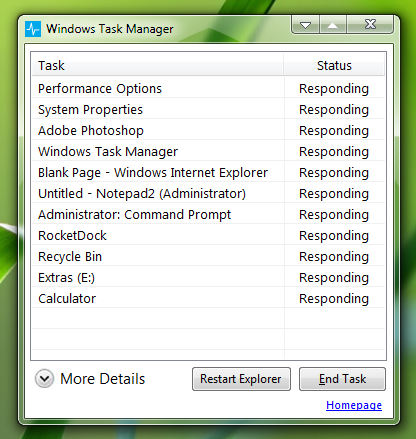Select Untitled - Notepad2 (Administrator) row
The height and width of the screenshot is (439, 416).
pos(208,194)
